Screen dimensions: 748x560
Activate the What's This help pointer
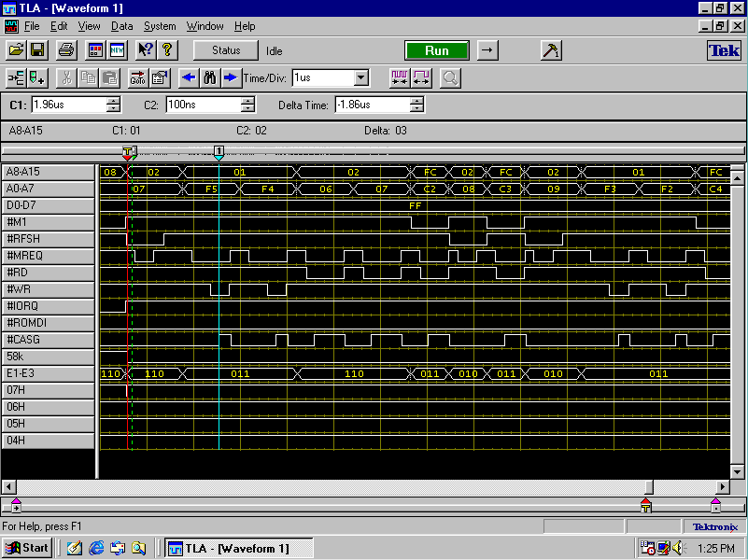[146, 50]
